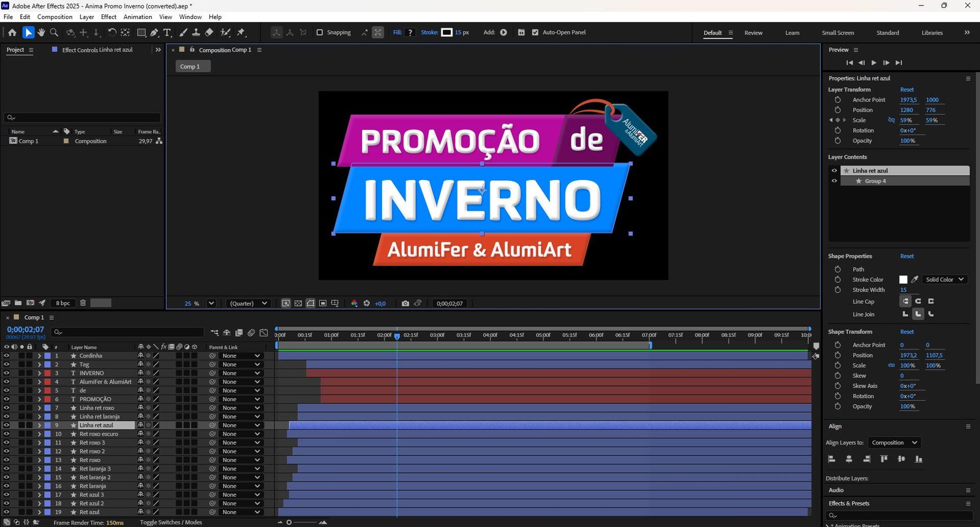Screen dimensions: 980x527
Task: Select the Puppet Pin tool
Action: click(241, 32)
